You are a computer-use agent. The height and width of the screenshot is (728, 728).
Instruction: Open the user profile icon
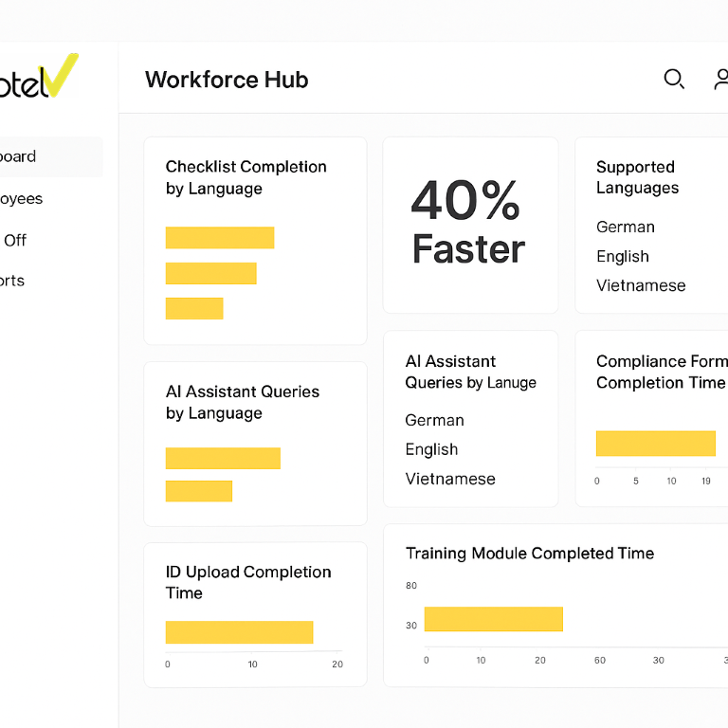click(x=721, y=80)
